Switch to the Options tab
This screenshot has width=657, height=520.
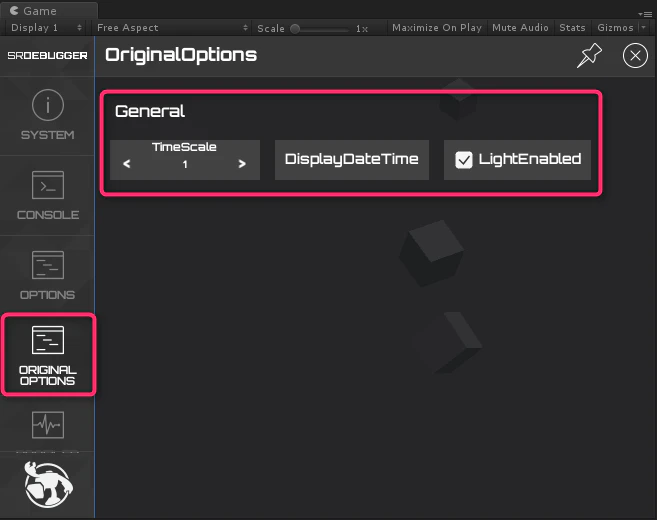[47, 275]
